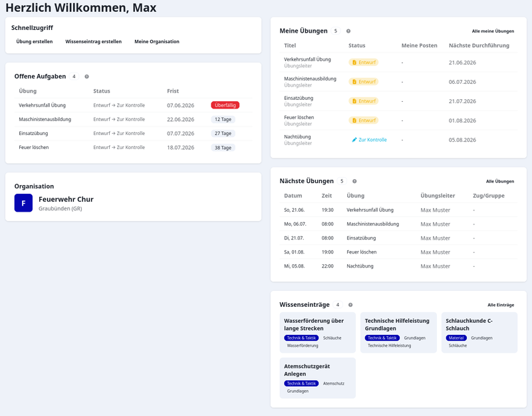
Task: Click the 12 Tage deadline badge
Action: [x=223, y=120]
